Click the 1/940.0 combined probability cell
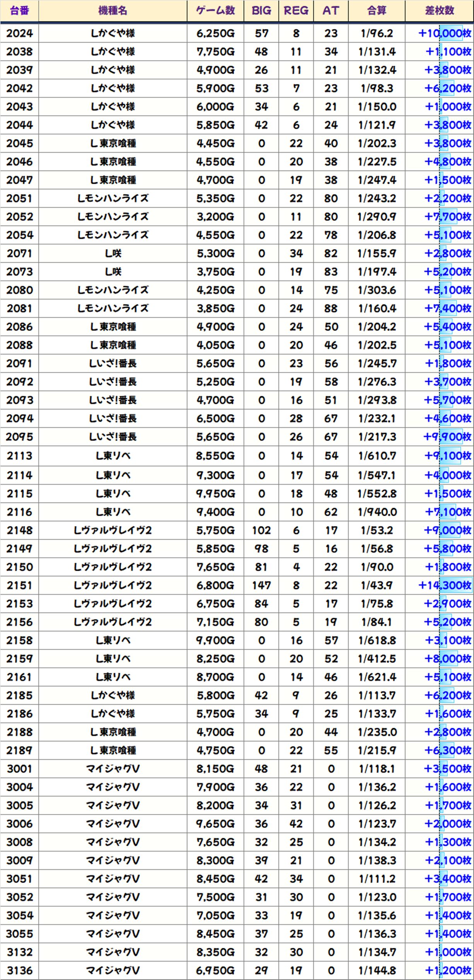The width and height of the screenshot is (474, 980). [377, 512]
